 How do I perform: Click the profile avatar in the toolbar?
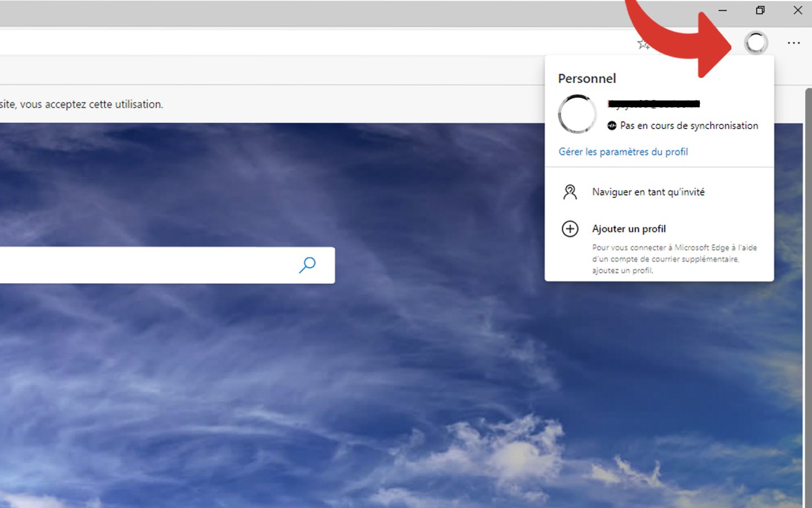pyautogui.click(x=756, y=43)
